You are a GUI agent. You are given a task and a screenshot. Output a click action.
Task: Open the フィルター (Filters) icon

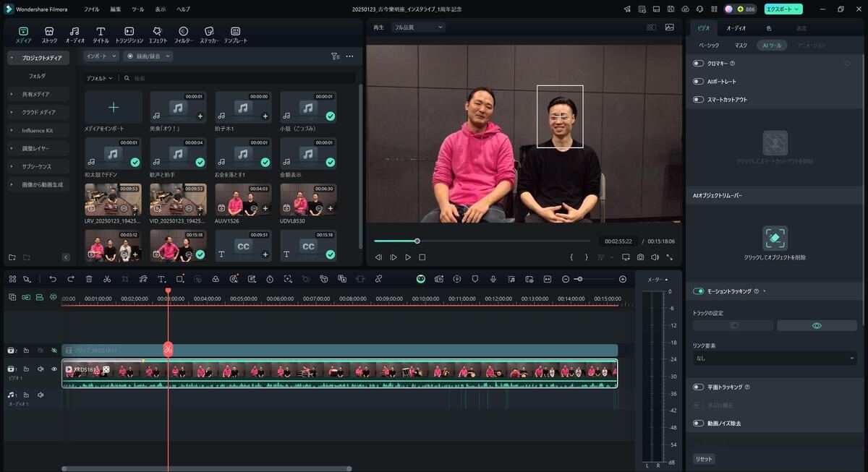pos(183,32)
